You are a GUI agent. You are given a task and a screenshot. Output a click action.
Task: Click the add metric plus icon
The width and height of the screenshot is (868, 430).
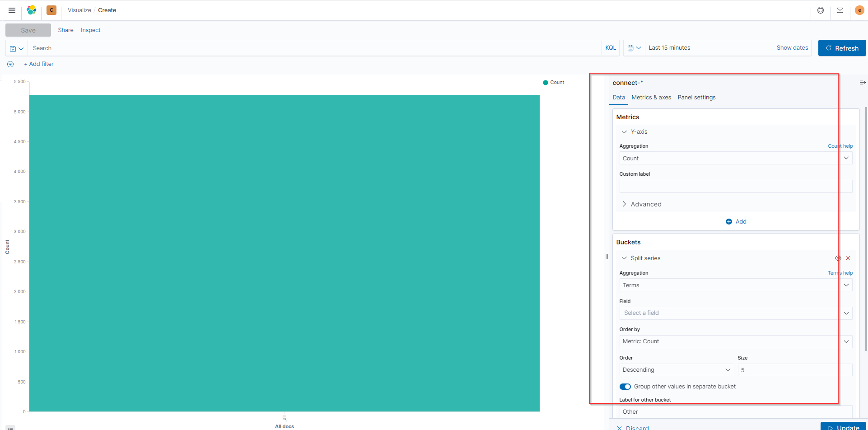pos(729,222)
